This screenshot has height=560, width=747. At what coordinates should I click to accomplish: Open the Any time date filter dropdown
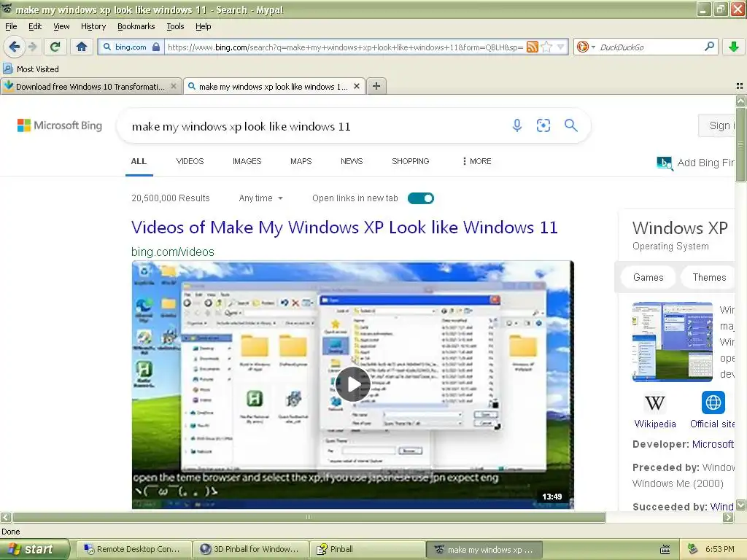260,198
